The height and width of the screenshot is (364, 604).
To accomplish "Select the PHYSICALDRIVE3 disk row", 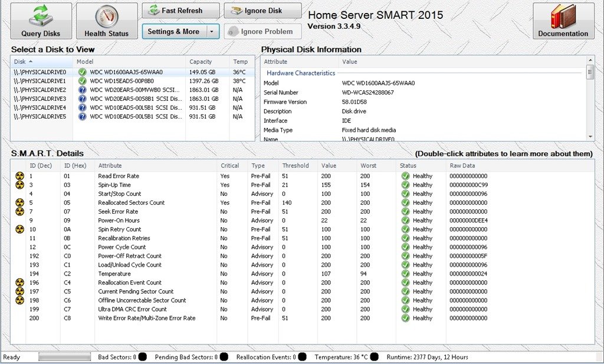I will [133, 99].
